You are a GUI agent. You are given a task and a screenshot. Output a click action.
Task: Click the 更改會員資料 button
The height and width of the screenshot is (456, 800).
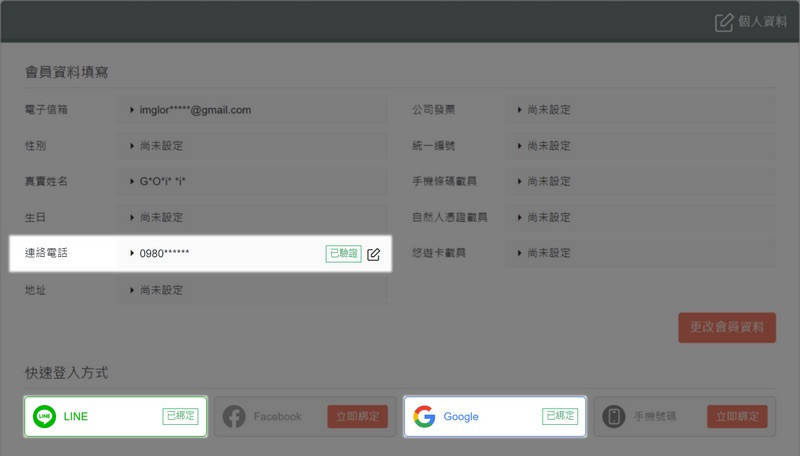tap(726, 327)
